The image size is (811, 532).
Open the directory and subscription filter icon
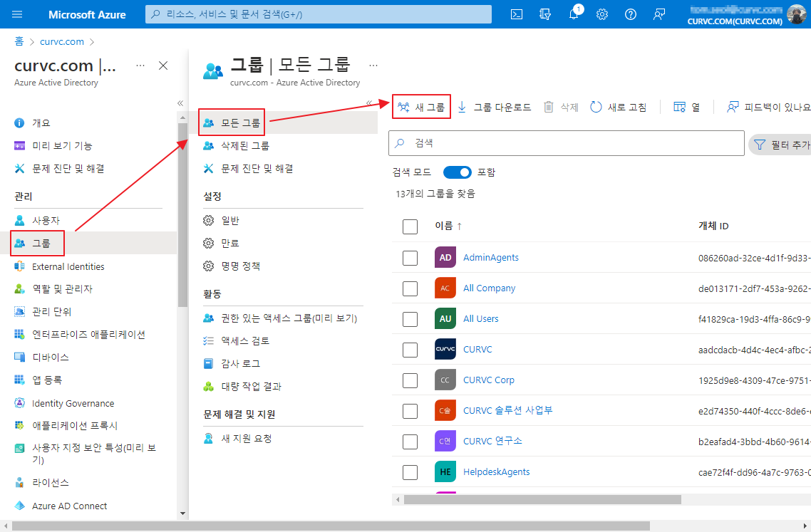point(544,14)
